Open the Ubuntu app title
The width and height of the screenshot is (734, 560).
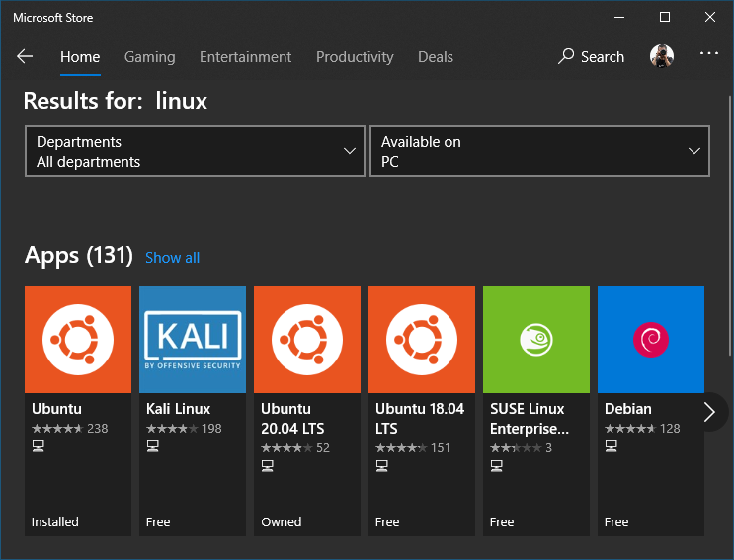click(56, 409)
